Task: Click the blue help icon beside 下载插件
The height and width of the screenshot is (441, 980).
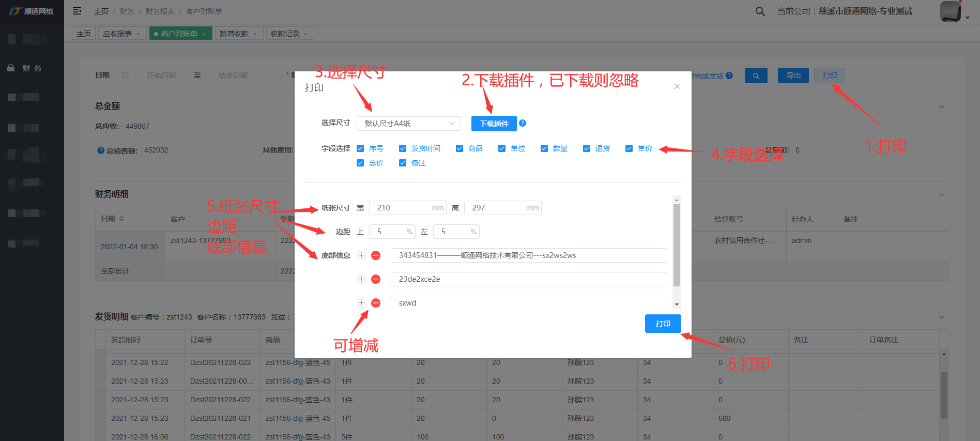Action: click(523, 123)
